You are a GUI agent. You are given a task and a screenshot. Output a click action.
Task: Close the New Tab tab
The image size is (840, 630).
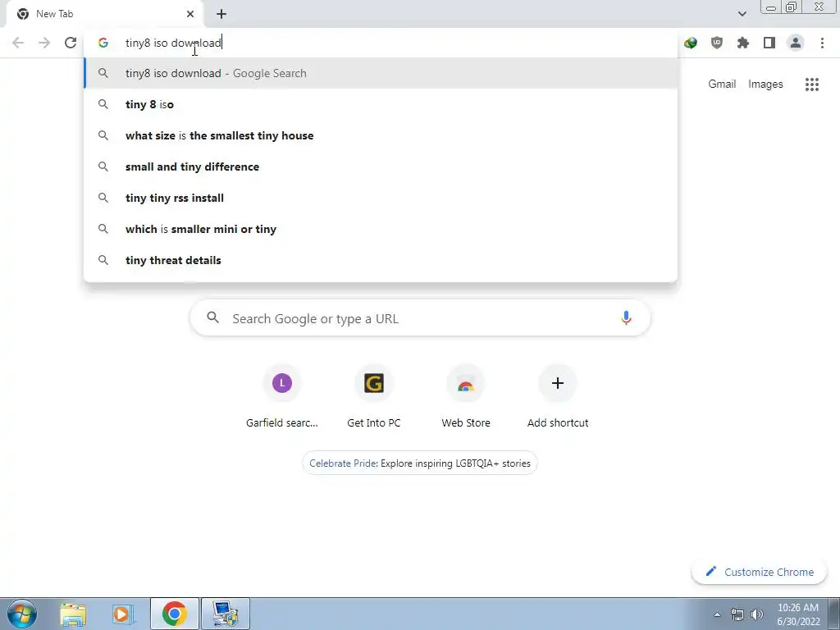pyautogui.click(x=190, y=14)
